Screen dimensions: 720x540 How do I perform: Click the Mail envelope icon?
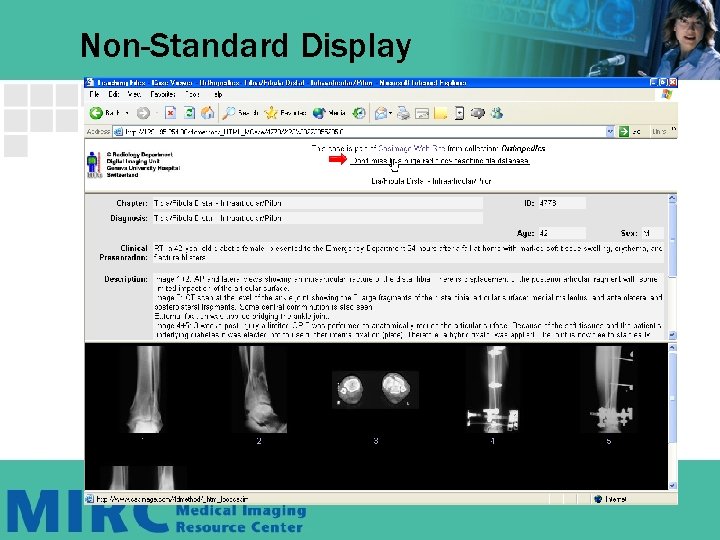tap(380, 113)
